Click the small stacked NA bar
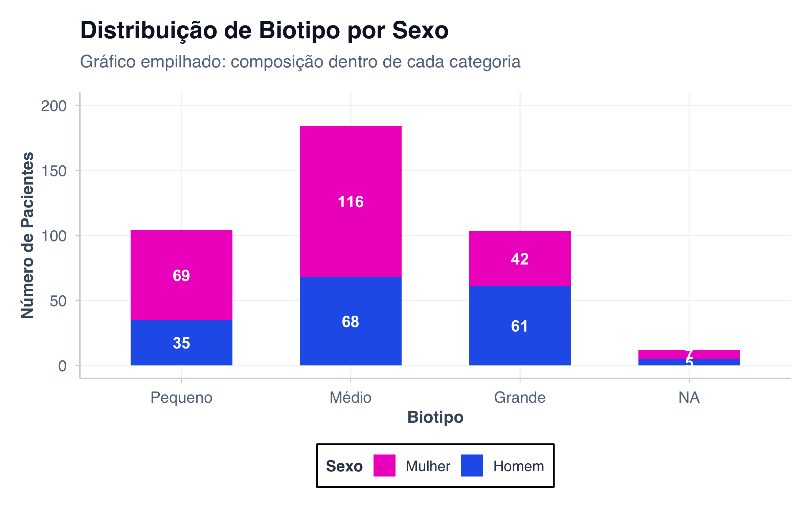 [689, 358]
